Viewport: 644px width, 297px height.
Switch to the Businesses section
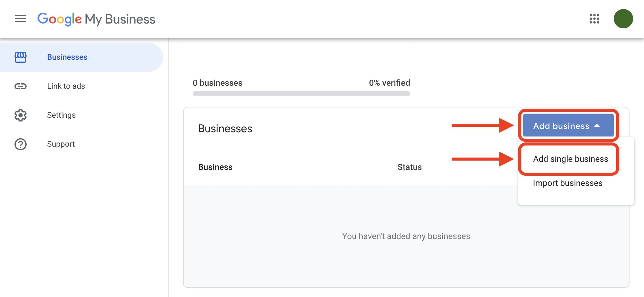tap(67, 57)
